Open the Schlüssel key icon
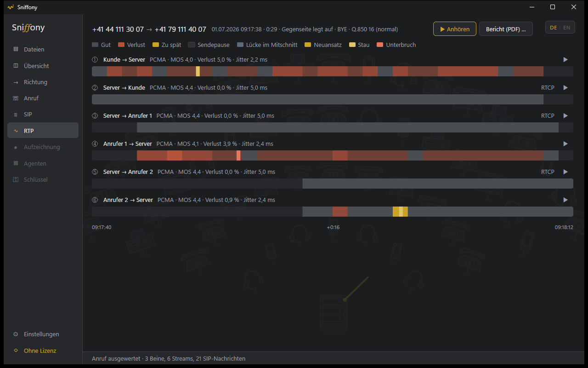The width and height of the screenshot is (588, 368). pyautogui.click(x=16, y=179)
